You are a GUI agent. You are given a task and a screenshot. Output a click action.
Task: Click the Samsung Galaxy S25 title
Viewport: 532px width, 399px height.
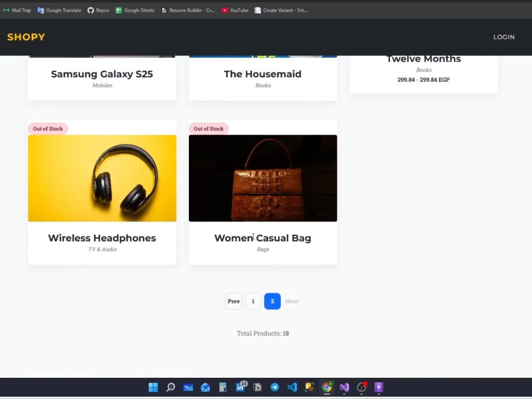[x=102, y=74]
